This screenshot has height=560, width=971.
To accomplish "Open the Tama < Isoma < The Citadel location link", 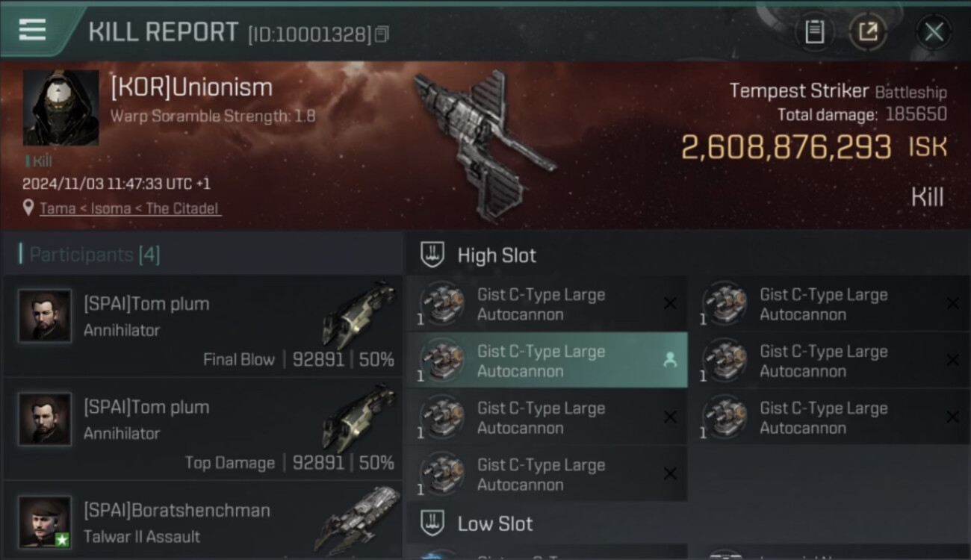I will (129, 208).
